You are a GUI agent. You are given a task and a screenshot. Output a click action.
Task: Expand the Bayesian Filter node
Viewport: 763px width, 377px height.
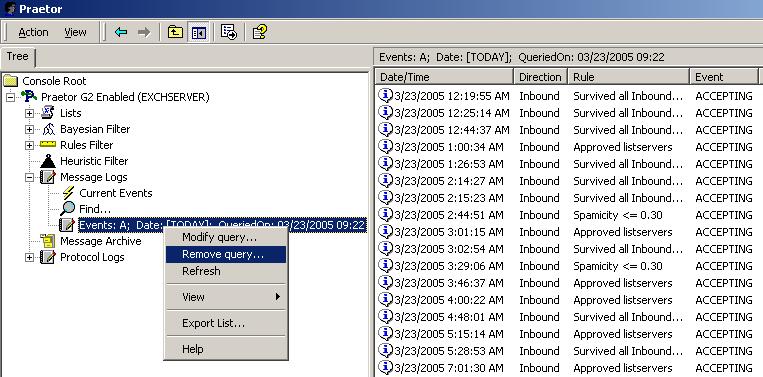point(29,129)
